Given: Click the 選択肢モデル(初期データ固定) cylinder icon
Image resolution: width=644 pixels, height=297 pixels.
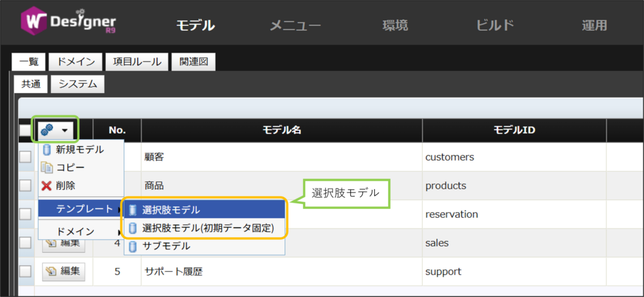Looking at the screenshot, I should (133, 228).
